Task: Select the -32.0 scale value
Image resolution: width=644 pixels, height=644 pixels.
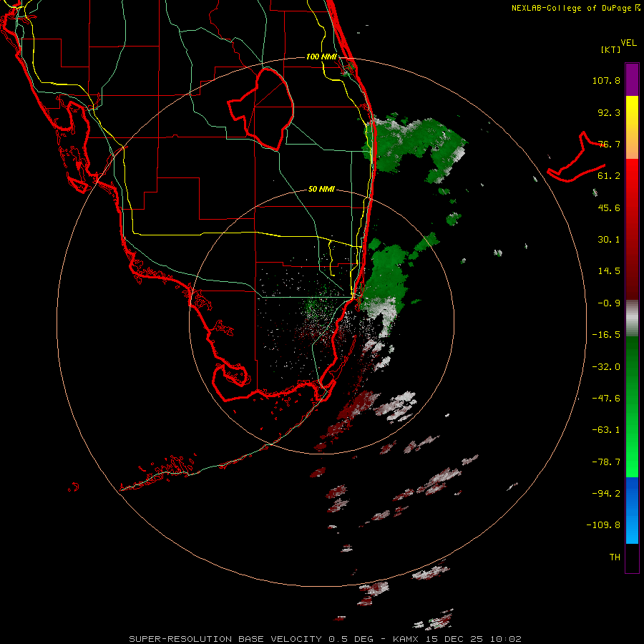Action: [606, 367]
